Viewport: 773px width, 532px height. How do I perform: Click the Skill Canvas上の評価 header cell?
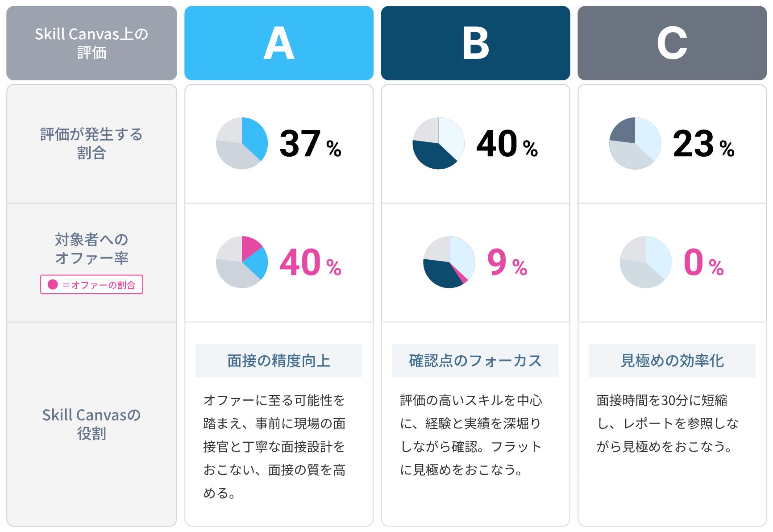pos(91,43)
